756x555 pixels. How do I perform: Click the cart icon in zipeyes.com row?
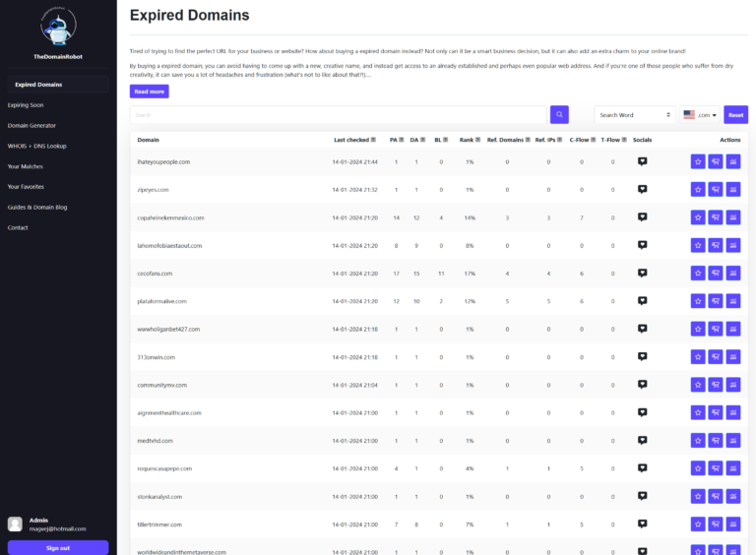tap(716, 189)
